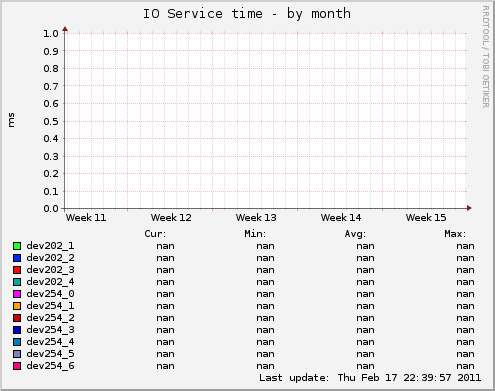Image resolution: width=495 pixels, height=391 pixels.
Task: Click the 1.0 y-axis tick label
Action: pyautogui.click(x=51, y=33)
